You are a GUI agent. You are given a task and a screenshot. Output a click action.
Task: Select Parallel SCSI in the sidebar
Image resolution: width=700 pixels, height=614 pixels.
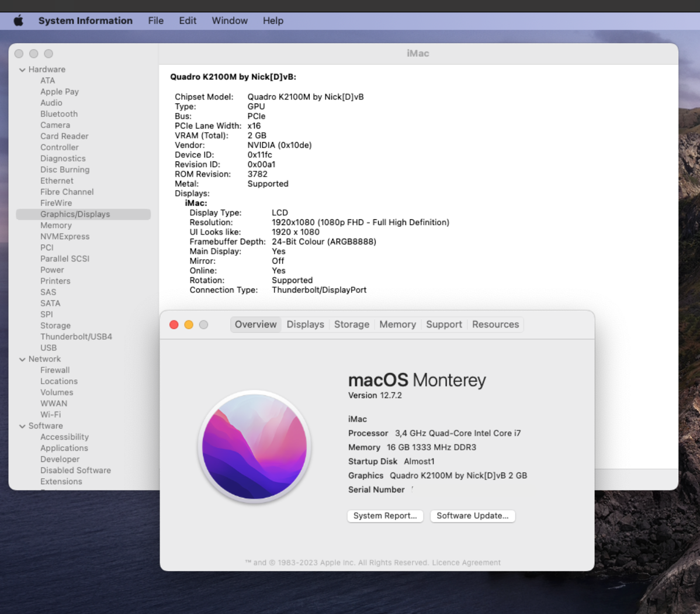pos(65,258)
